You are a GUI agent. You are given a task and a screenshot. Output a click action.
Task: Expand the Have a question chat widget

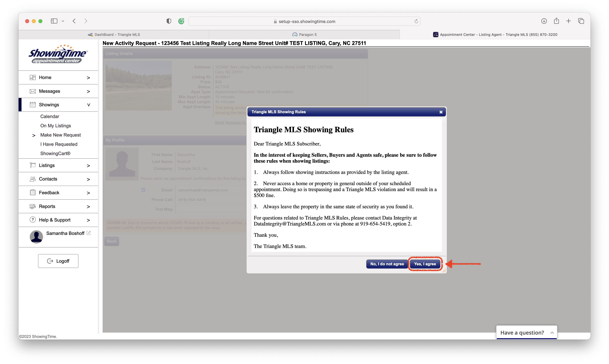526,333
